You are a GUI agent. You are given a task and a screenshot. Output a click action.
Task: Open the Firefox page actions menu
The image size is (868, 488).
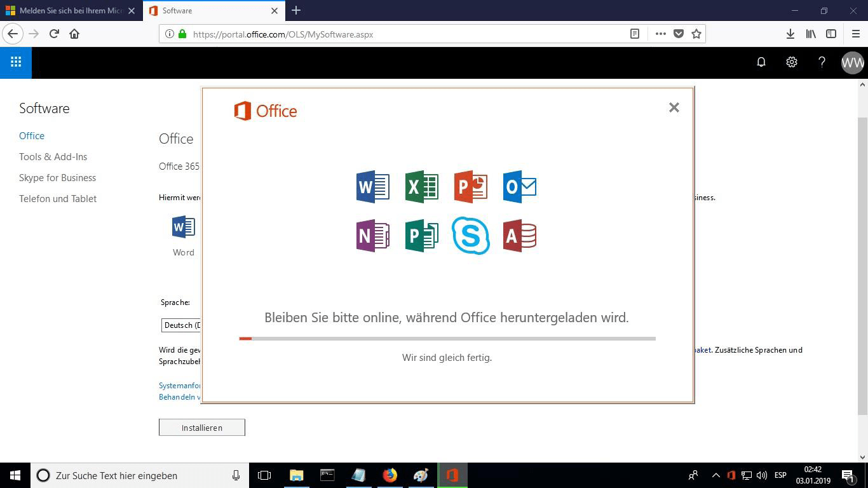pos(660,34)
